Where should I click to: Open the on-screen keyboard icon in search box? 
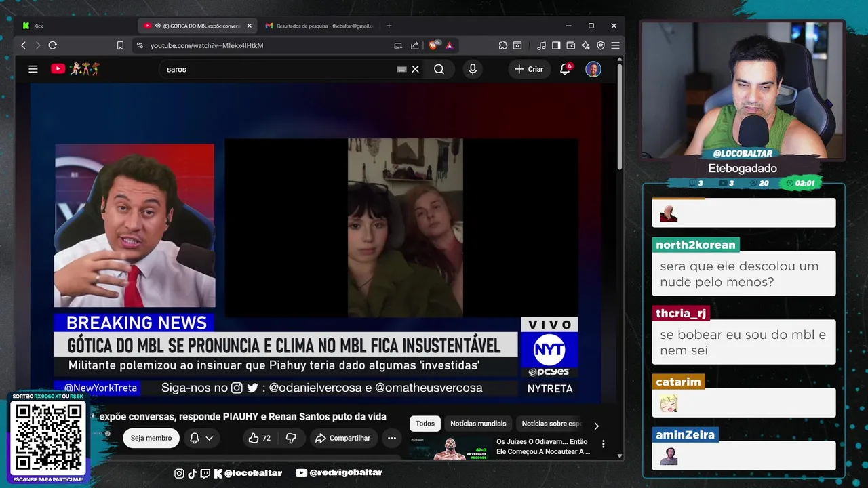pyautogui.click(x=401, y=69)
